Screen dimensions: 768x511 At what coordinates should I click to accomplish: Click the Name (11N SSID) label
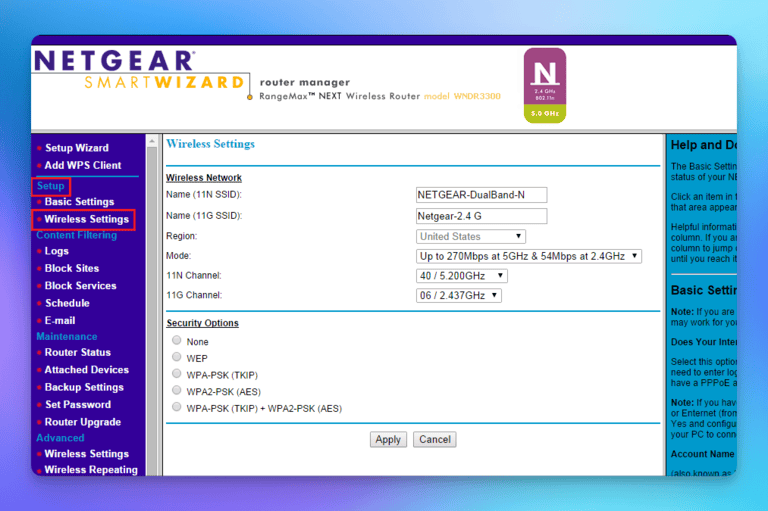(x=204, y=195)
